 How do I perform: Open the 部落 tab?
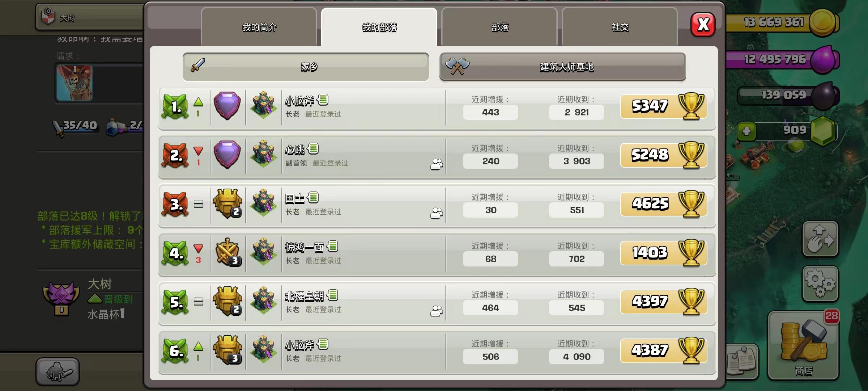pos(499,27)
